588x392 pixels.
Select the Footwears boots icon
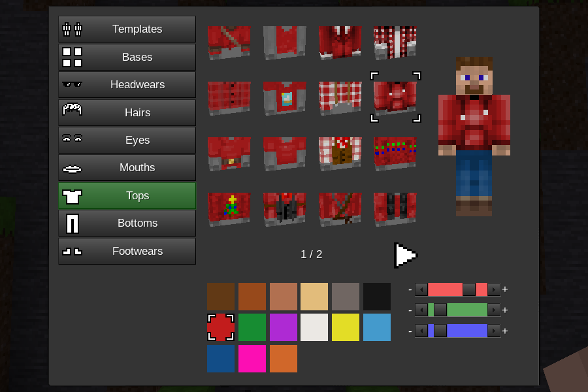click(72, 251)
